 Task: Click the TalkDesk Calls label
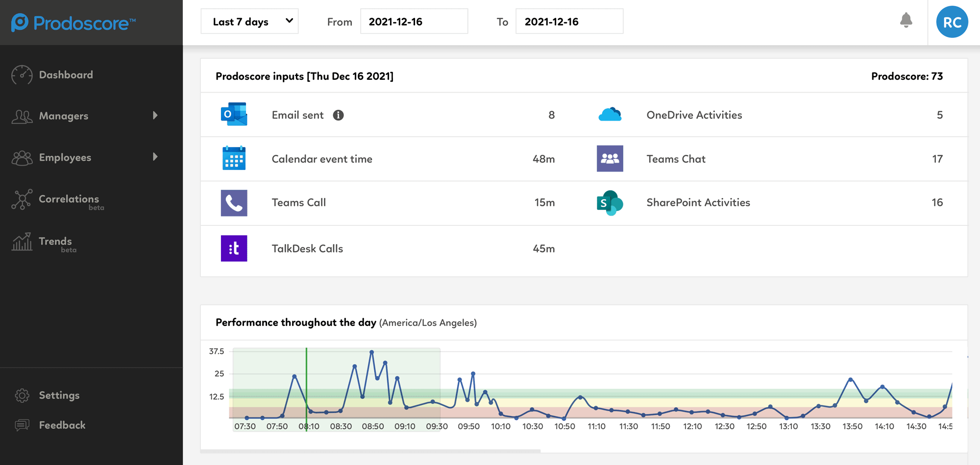tap(307, 248)
